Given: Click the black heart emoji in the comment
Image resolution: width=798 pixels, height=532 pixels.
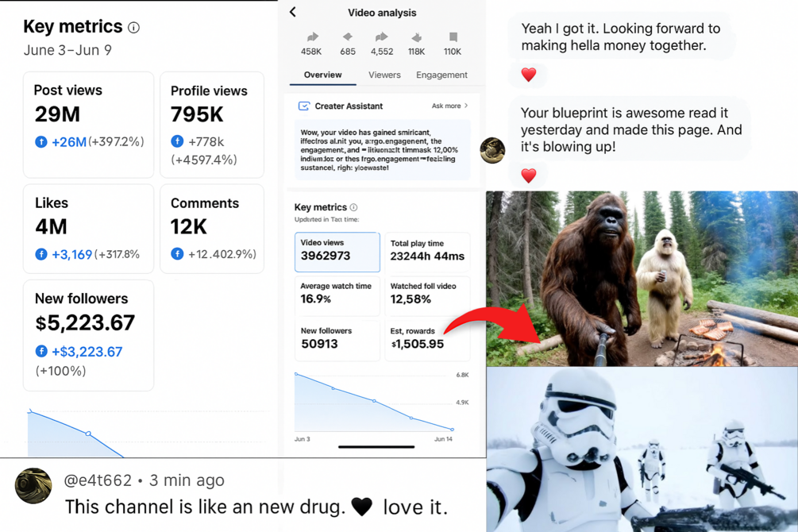Looking at the screenshot, I should click(x=362, y=507).
